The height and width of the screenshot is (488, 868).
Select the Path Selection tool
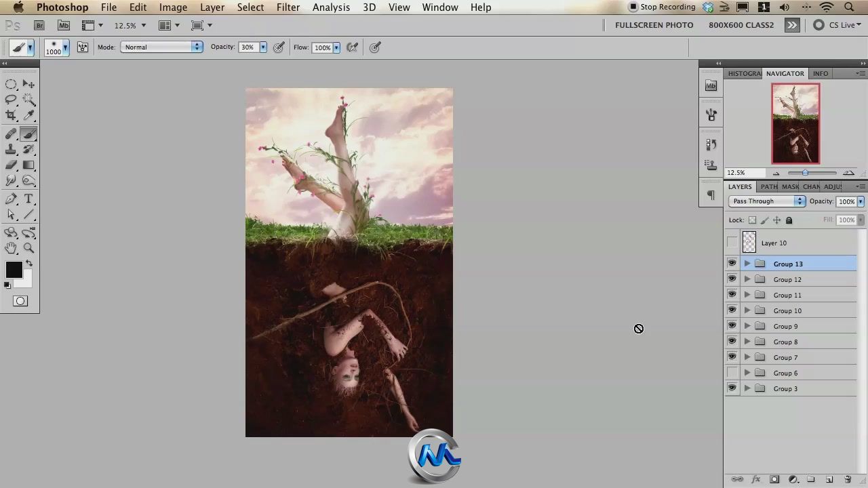point(12,215)
